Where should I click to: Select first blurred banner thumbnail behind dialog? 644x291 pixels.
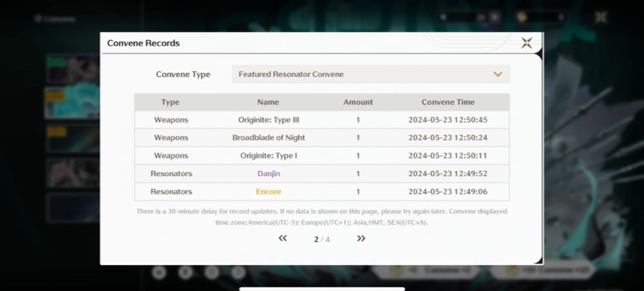click(x=73, y=69)
